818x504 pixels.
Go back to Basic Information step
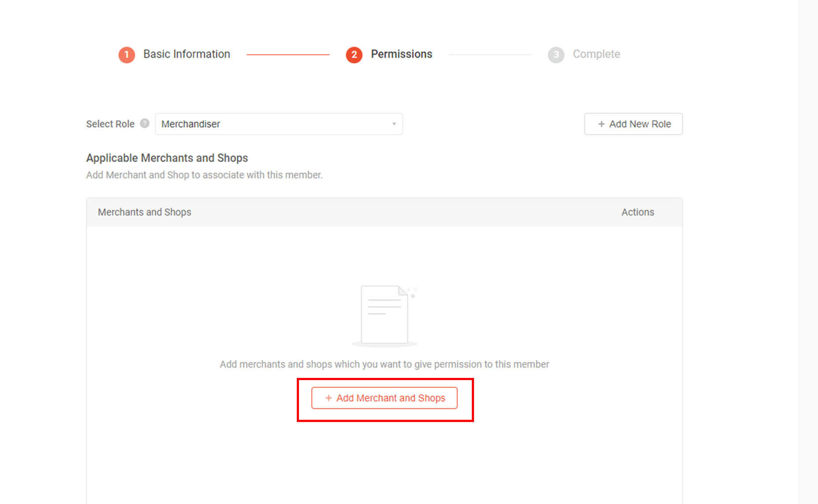click(x=187, y=54)
